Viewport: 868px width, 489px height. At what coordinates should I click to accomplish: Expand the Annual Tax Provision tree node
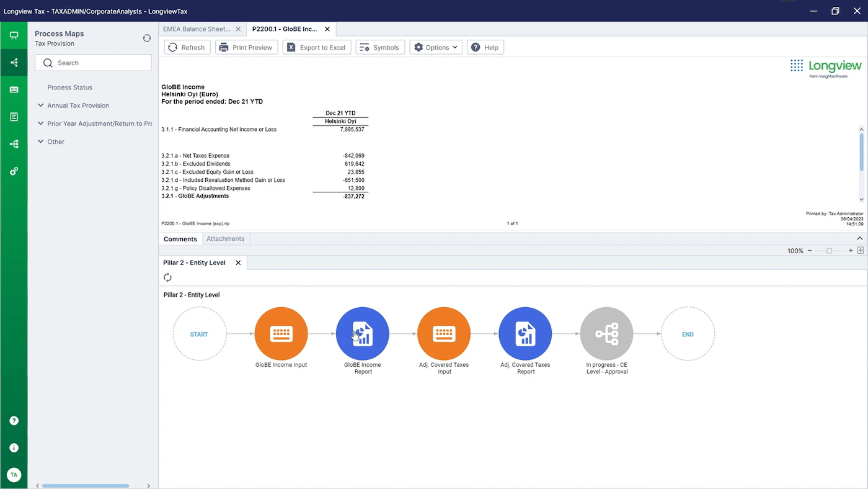[41, 105]
